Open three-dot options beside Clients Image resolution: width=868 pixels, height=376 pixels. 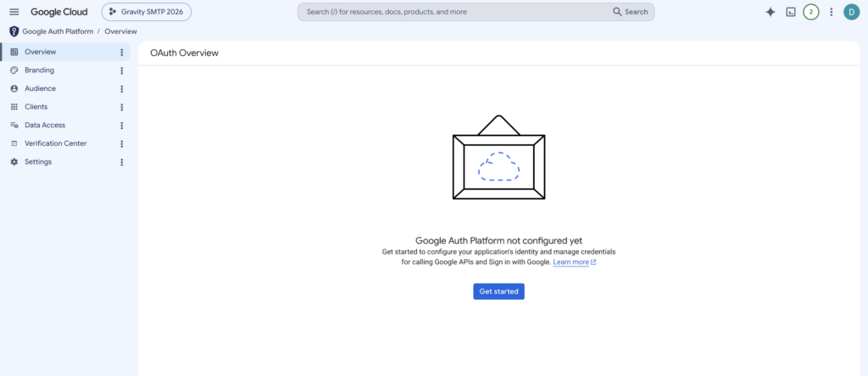pyautogui.click(x=122, y=107)
